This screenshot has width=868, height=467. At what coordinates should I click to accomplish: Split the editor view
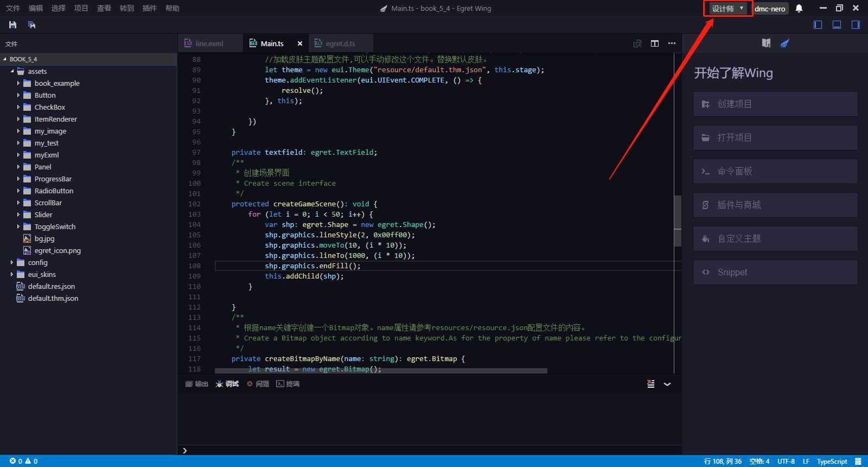655,43
